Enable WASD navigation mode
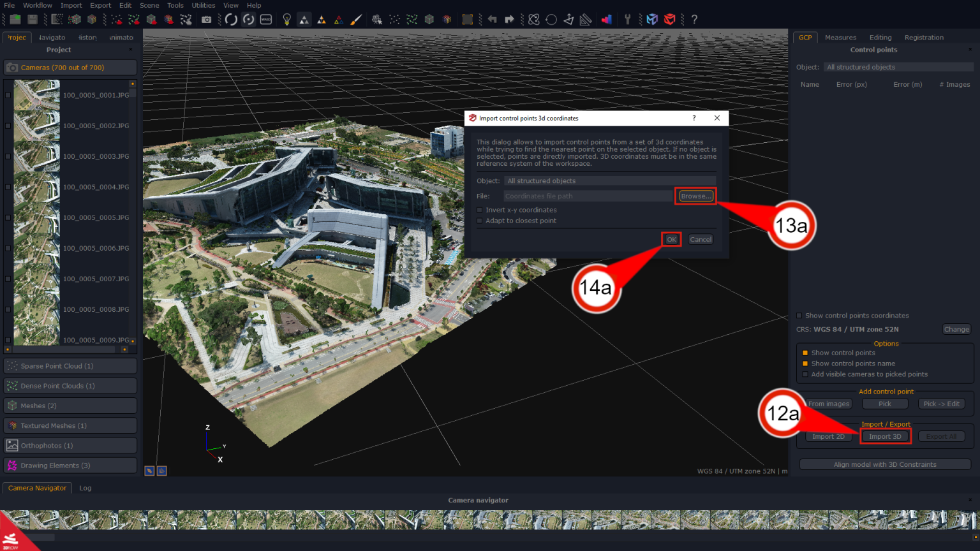Screen dimensions: 980x551 point(265,19)
